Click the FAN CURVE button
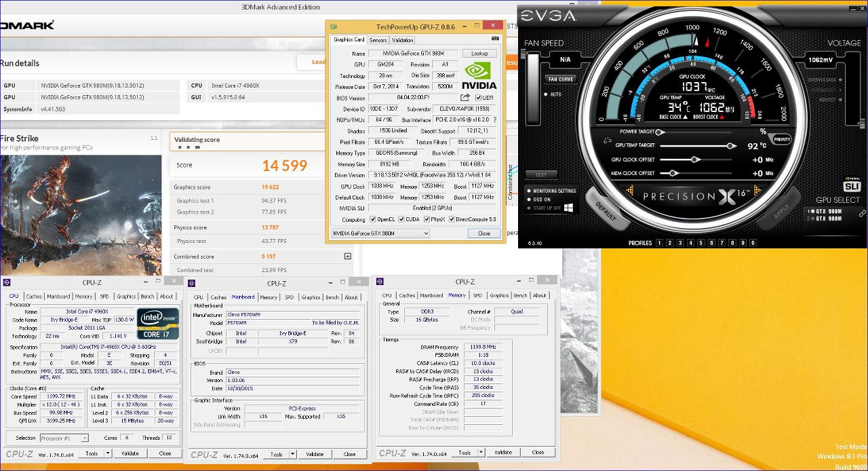This screenshot has width=868, height=471. pyautogui.click(x=560, y=79)
